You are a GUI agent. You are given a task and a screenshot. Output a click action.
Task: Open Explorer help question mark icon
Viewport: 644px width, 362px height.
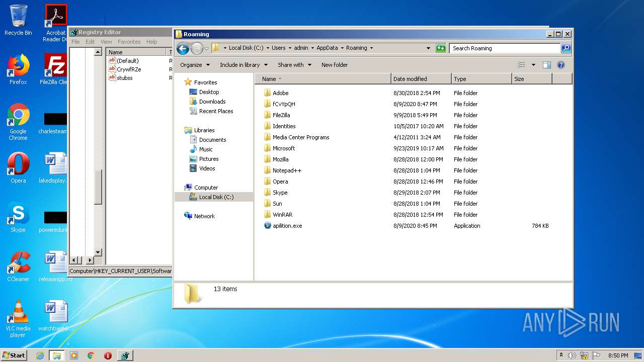(561, 65)
